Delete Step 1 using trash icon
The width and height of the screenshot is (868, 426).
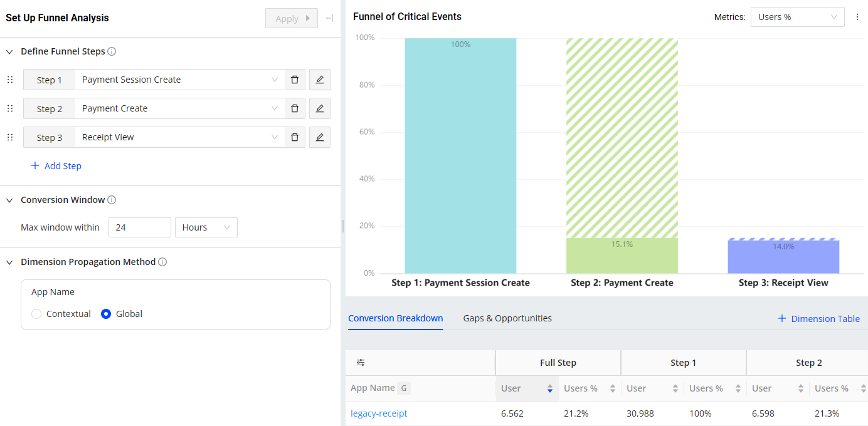tap(295, 80)
